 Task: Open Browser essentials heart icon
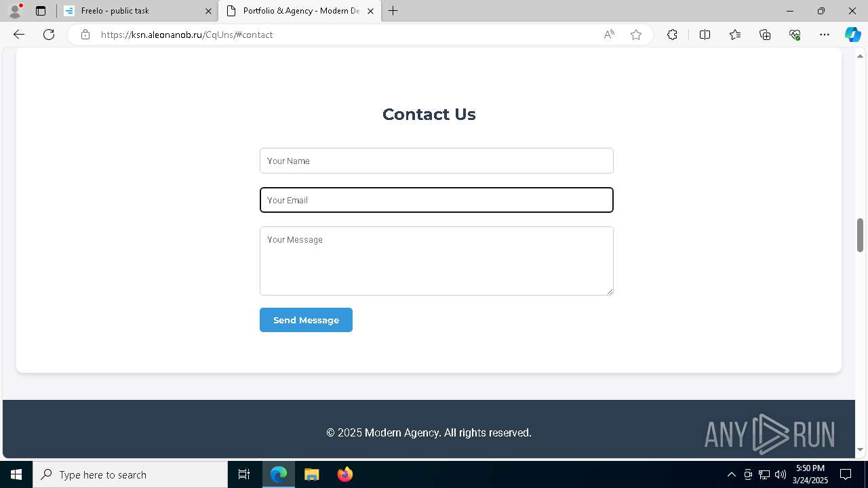(x=795, y=35)
